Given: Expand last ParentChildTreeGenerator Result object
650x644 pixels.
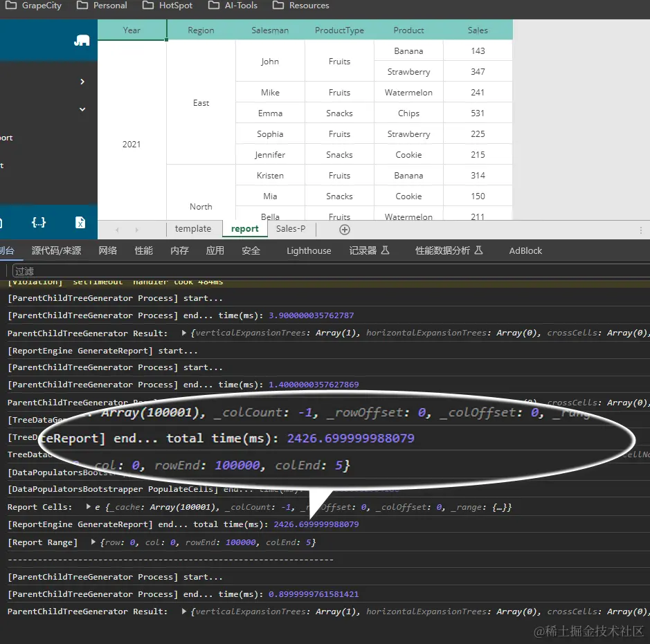Looking at the screenshot, I should coord(183,611).
